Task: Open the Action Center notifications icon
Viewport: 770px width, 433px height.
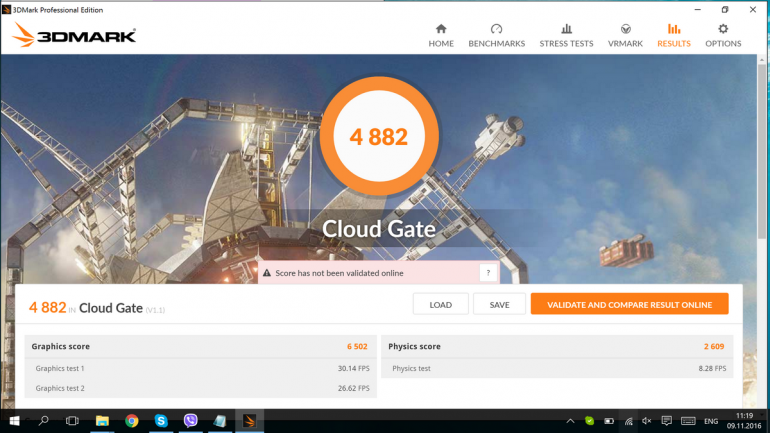Action: pos(666,421)
